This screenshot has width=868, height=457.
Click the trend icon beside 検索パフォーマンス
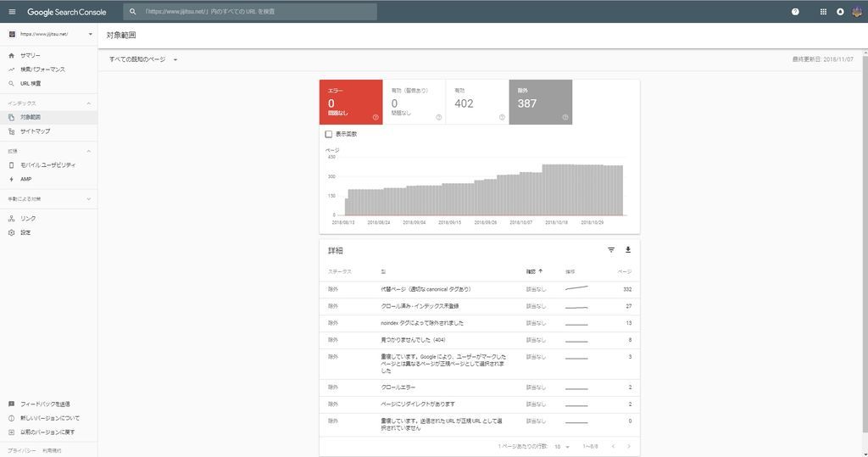(11, 70)
